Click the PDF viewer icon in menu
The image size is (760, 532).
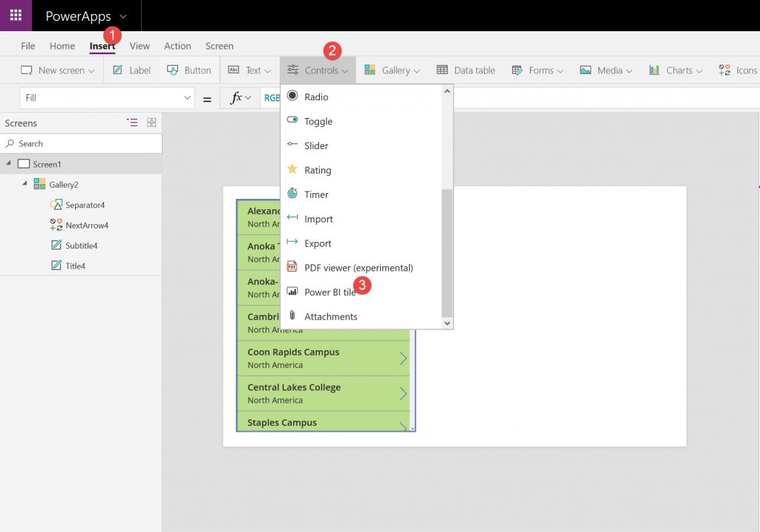click(x=292, y=267)
